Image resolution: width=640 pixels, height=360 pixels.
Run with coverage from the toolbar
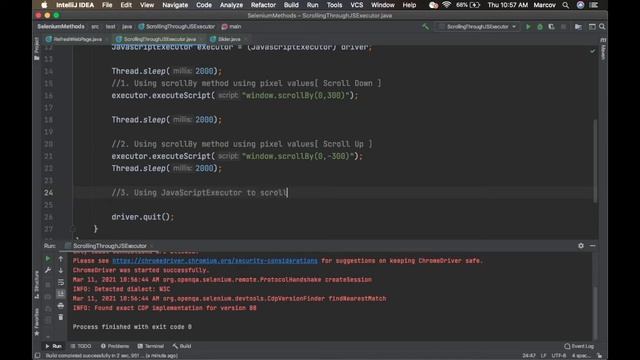551,27
